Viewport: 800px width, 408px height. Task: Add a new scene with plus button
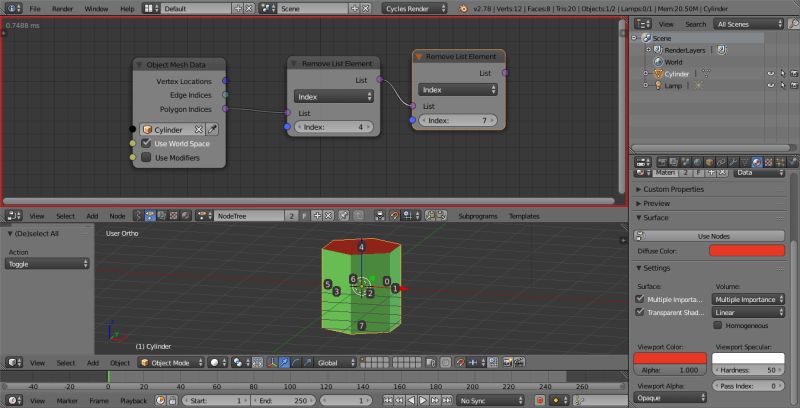click(x=355, y=9)
